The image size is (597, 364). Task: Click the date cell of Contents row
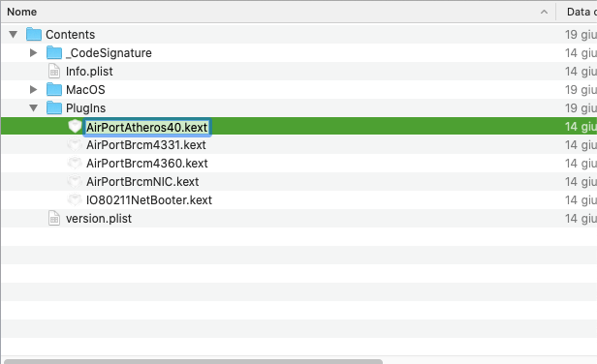[581, 35]
